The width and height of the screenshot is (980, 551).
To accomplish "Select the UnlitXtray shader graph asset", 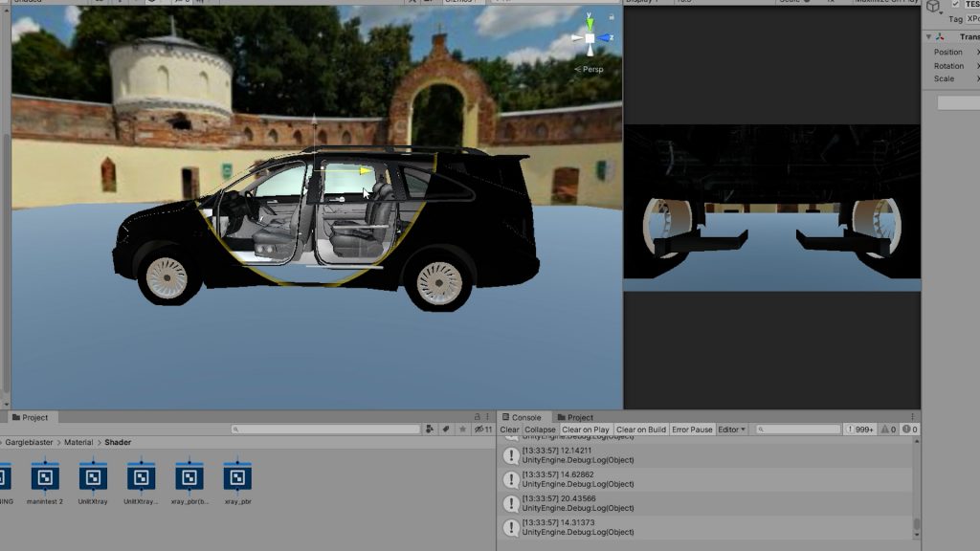I will pos(93,477).
